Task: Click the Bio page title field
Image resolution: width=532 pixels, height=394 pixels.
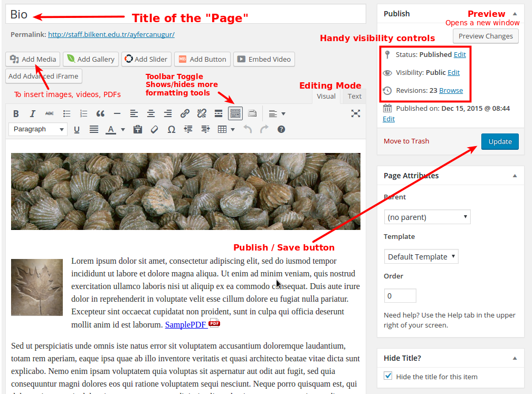Action: (x=186, y=14)
